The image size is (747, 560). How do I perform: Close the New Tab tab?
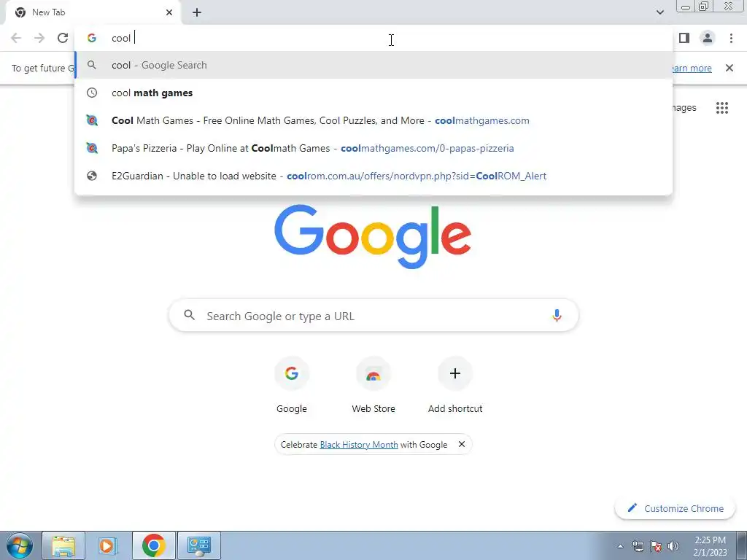pyautogui.click(x=169, y=12)
